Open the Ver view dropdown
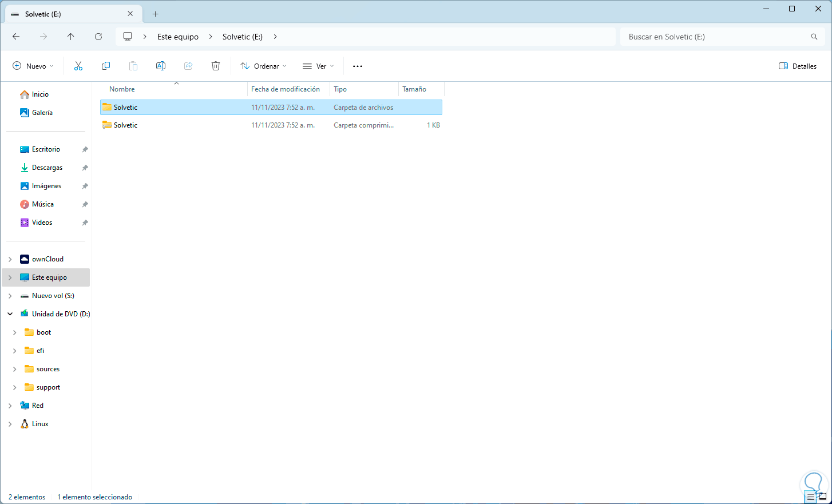This screenshot has width=832, height=504. coord(318,66)
